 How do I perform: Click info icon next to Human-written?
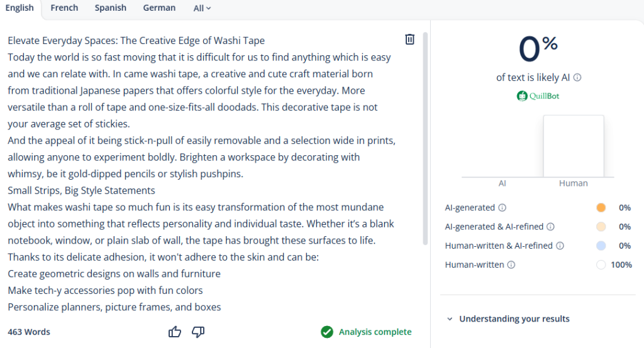pos(511,265)
